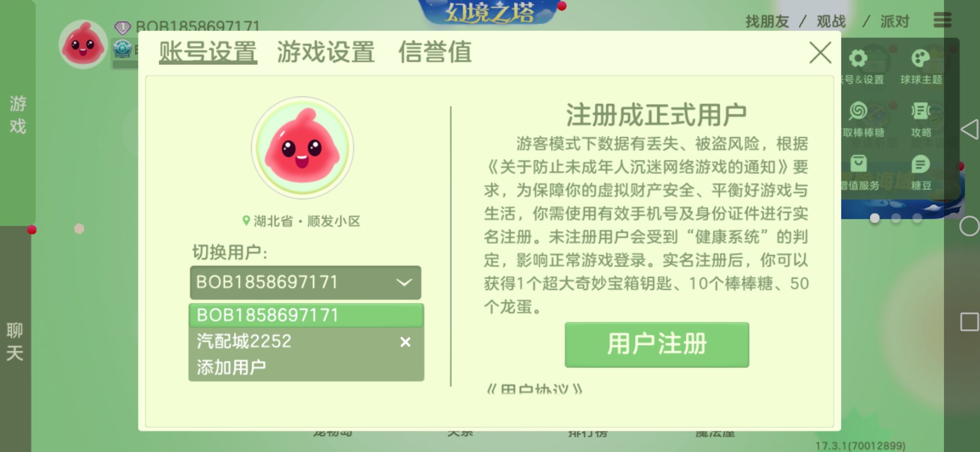Viewport: 980px width, 452px height.
Task: Switch to the 游戏设置 tab
Action: tap(325, 52)
